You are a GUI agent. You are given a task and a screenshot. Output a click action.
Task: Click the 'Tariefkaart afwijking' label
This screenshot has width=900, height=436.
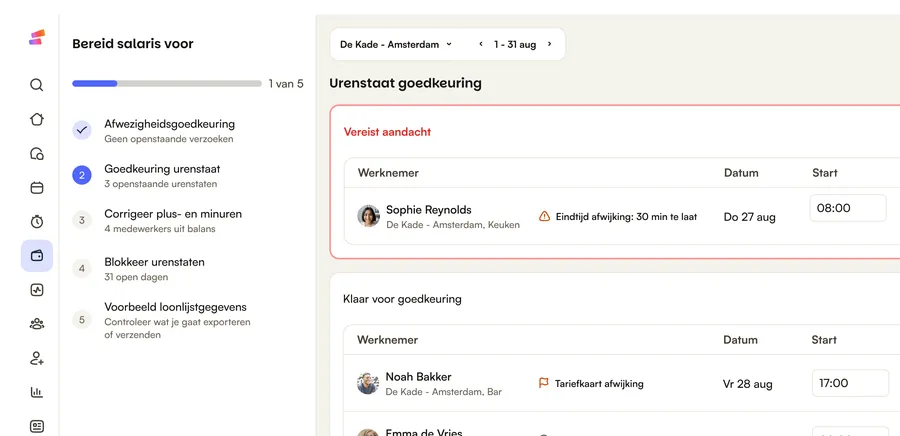pyautogui.click(x=599, y=384)
